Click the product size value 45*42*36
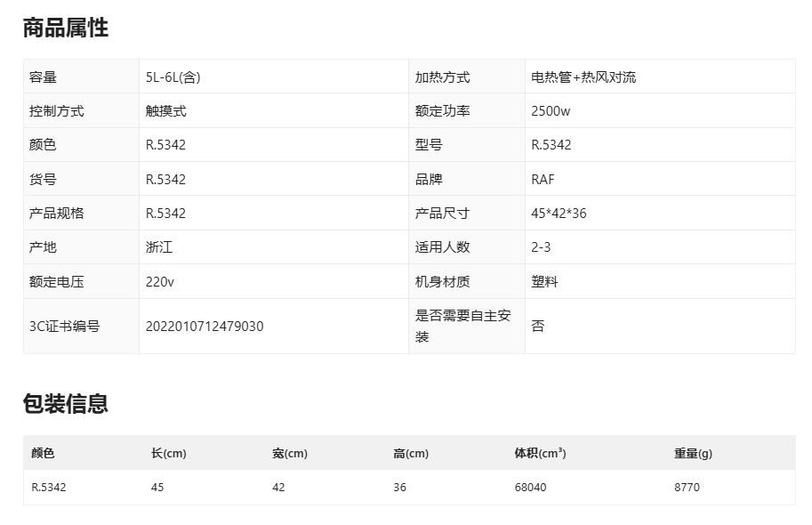 point(559,214)
